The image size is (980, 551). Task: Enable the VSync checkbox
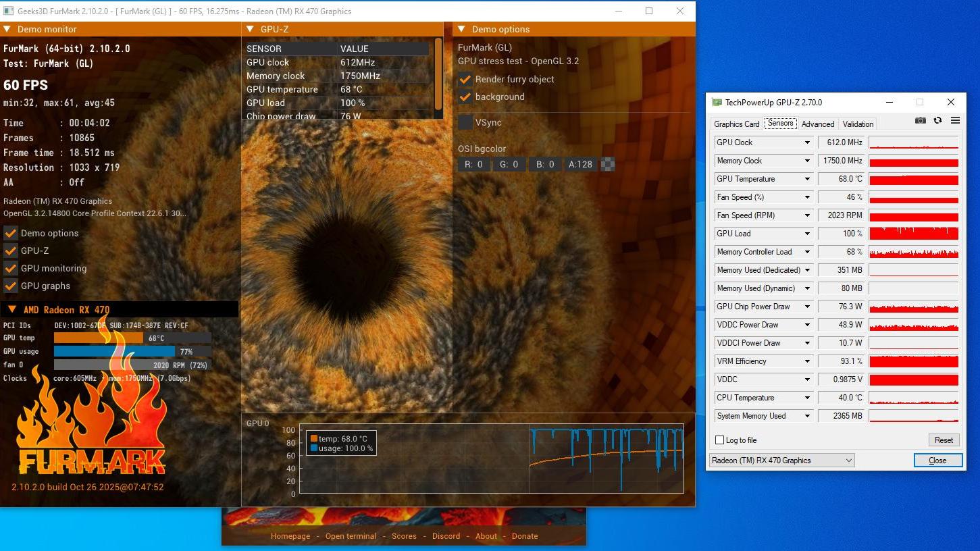pos(465,122)
